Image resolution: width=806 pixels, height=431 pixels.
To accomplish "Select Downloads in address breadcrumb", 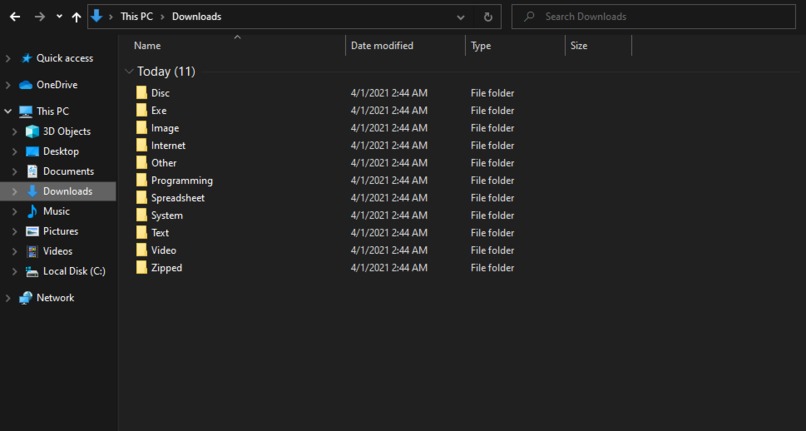I will [196, 16].
